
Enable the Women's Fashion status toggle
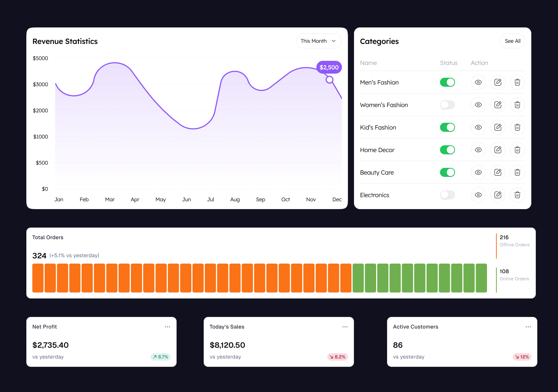pyautogui.click(x=447, y=105)
